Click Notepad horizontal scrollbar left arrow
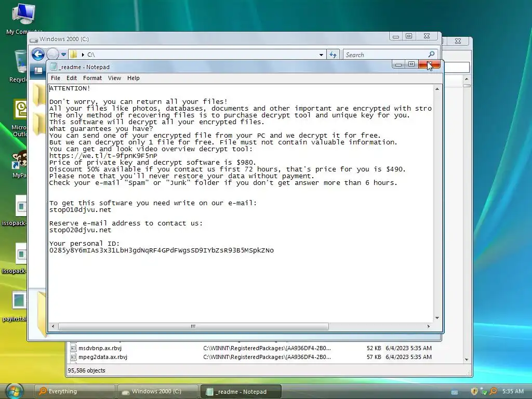The image size is (532, 399). pyautogui.click(x=52, y=326)
